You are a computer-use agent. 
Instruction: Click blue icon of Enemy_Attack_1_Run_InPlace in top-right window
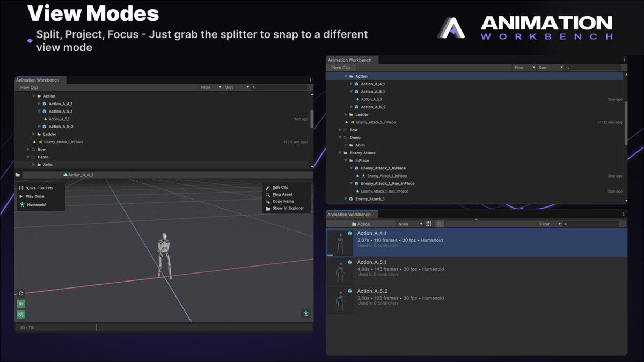pos(356,184)
